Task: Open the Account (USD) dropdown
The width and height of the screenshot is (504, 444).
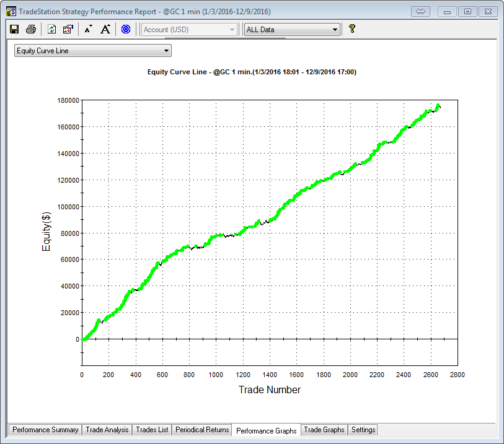Action: click(189, 30)
